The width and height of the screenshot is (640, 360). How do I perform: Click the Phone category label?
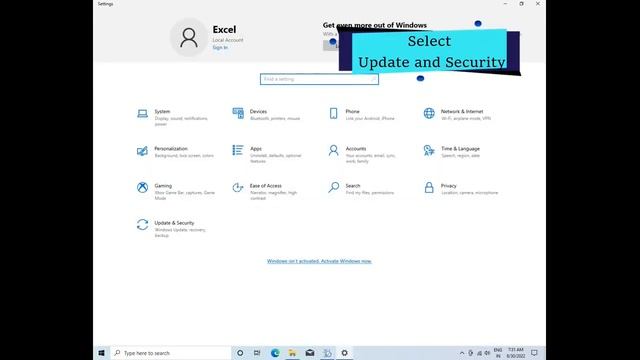[353, 111]
